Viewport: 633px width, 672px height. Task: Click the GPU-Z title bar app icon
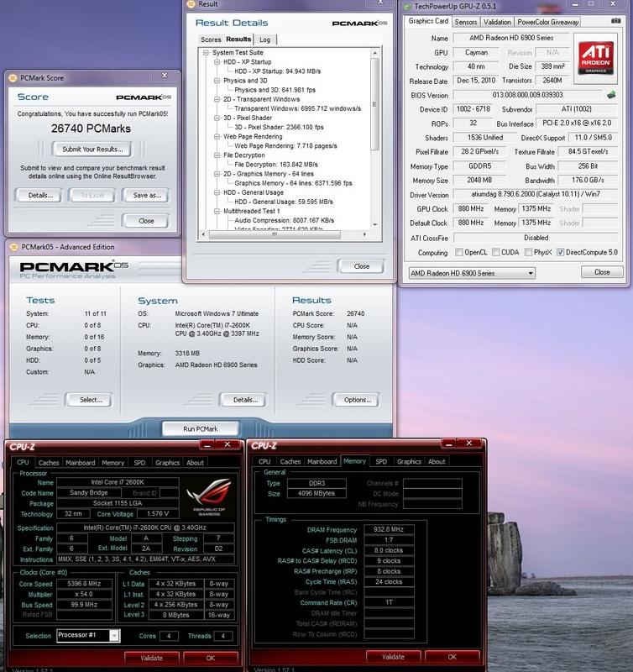tap(408, 6)
